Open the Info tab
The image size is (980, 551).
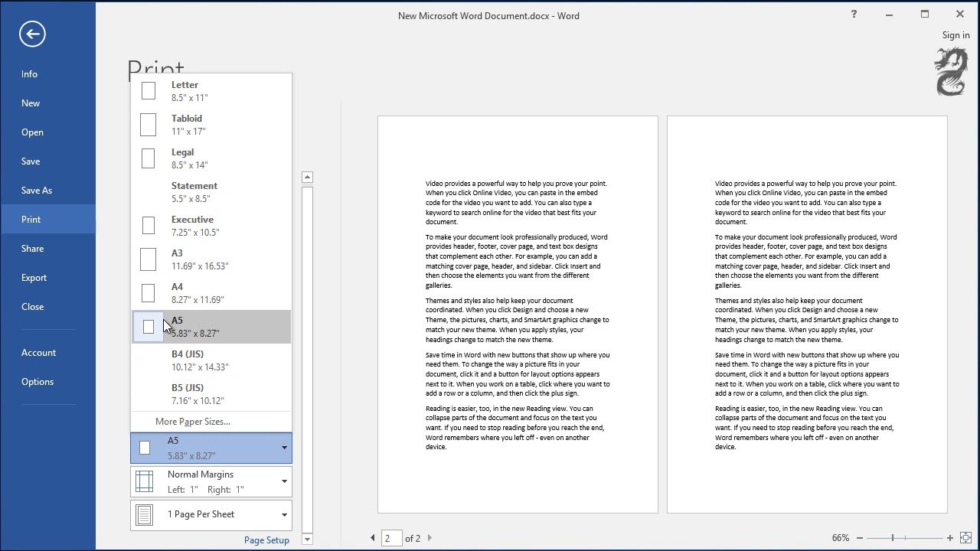point(47,74)
